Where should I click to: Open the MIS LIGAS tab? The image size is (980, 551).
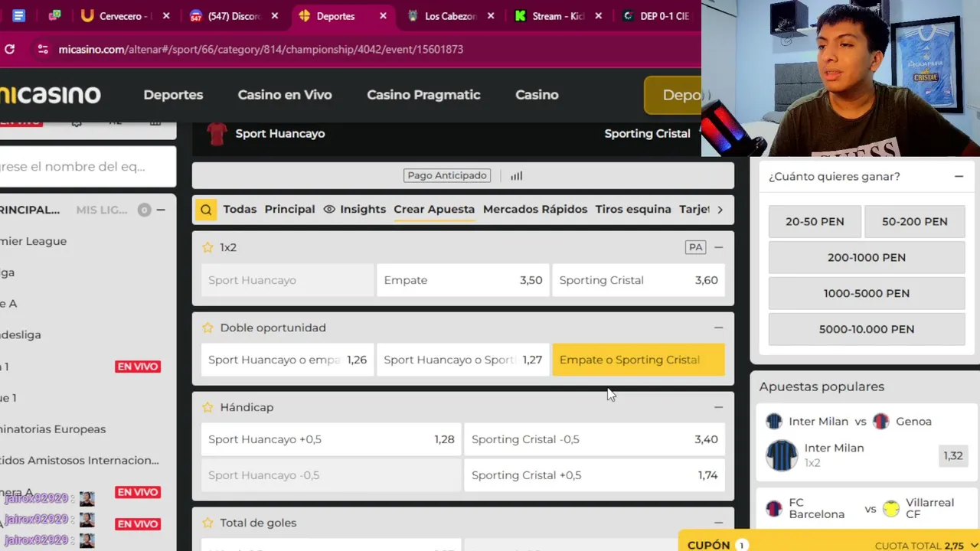[x=102, y=210]
